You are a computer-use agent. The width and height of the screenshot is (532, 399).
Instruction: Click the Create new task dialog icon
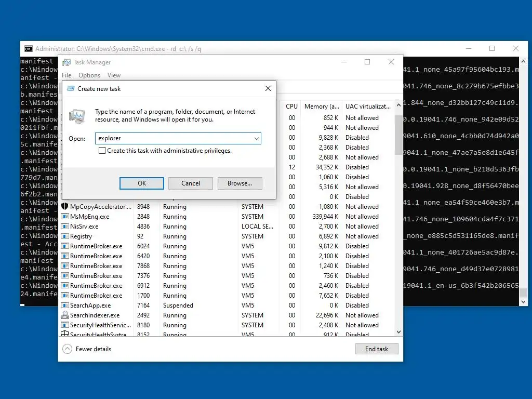click(71, 88)
